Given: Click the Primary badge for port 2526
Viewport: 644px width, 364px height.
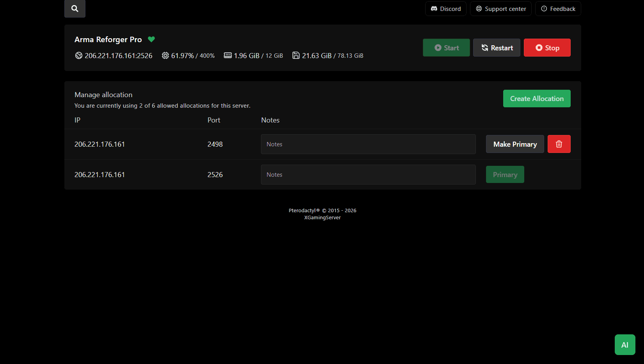Looking at the screenshot, I should [x=505, y=174].
